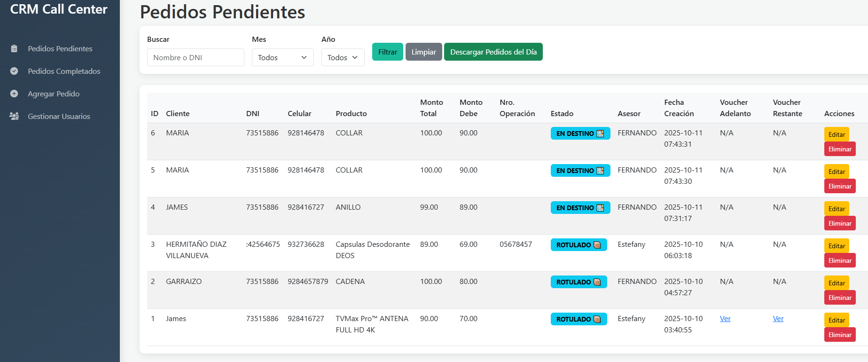Focus the Nombre o DNI search field
The height and width of the screenshot is (362, 868).
pos(195,57)
